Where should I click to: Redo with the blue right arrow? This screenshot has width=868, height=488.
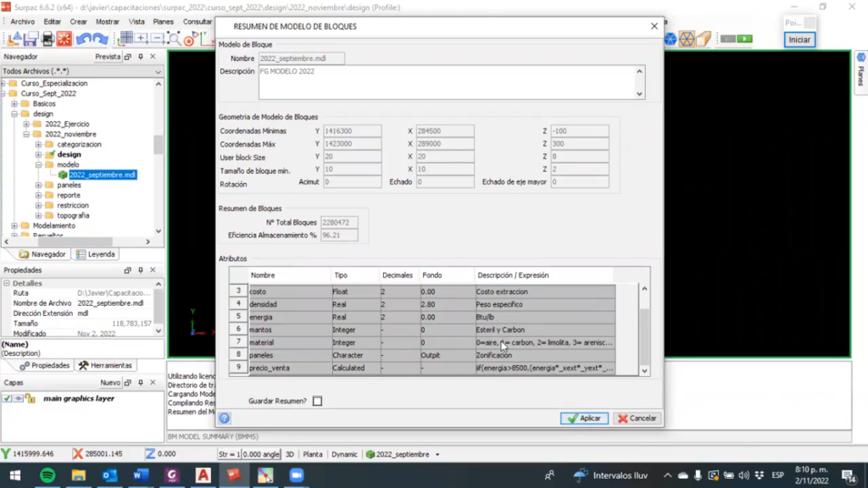tap(100, 39)
